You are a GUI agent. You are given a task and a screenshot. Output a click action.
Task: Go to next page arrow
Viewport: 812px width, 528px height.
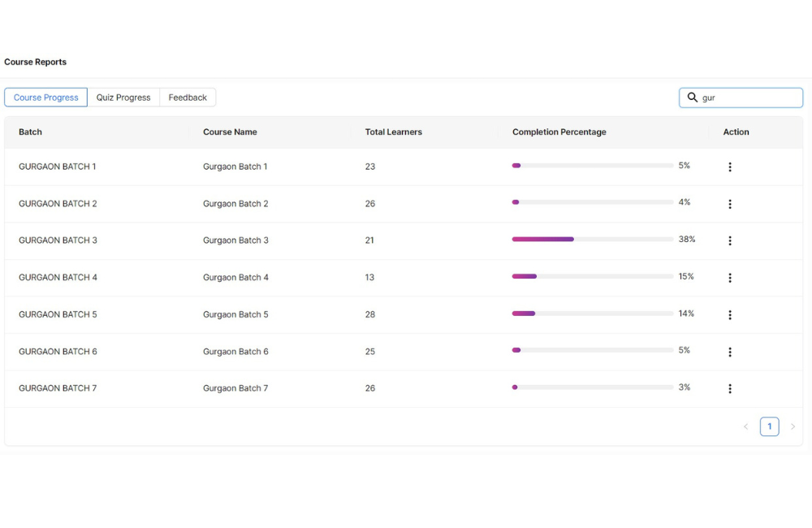pos(793,427)
